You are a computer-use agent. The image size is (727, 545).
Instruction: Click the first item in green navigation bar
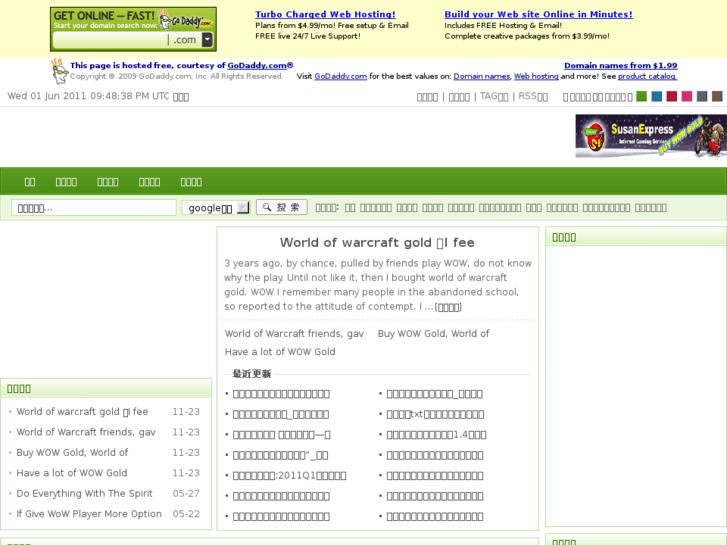pos(30,182)
